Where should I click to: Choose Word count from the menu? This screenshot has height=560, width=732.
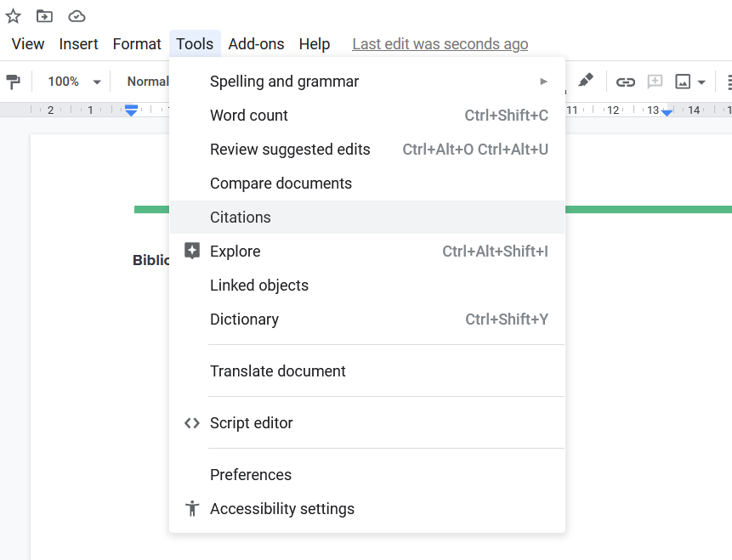click(x=248, y=115)
